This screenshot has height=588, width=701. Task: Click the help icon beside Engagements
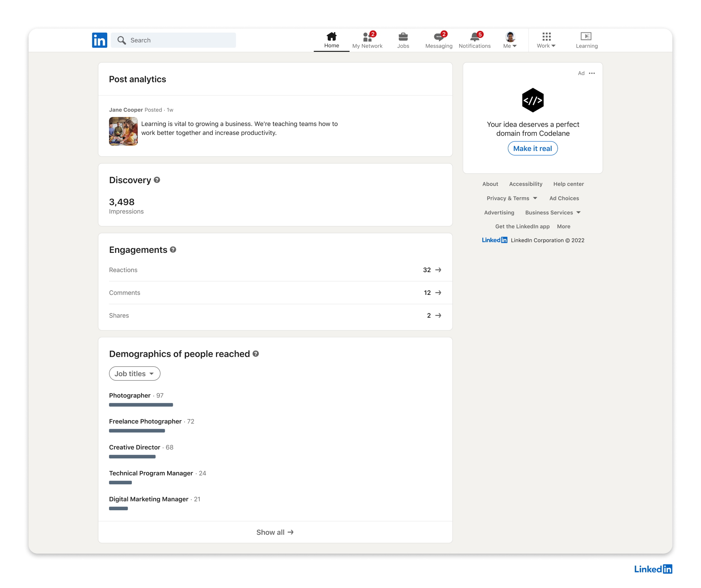(x=173, y=249)
